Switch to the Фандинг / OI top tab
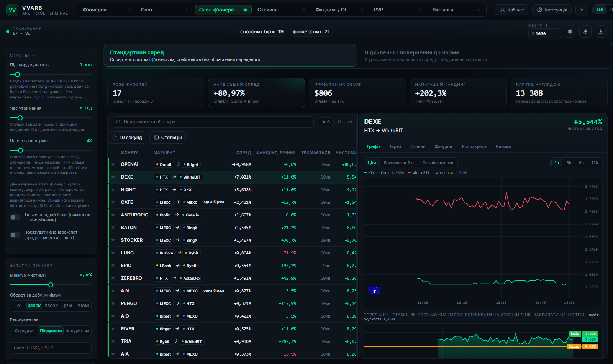Screen dimensions: 613x364 [x=339, y=10]
